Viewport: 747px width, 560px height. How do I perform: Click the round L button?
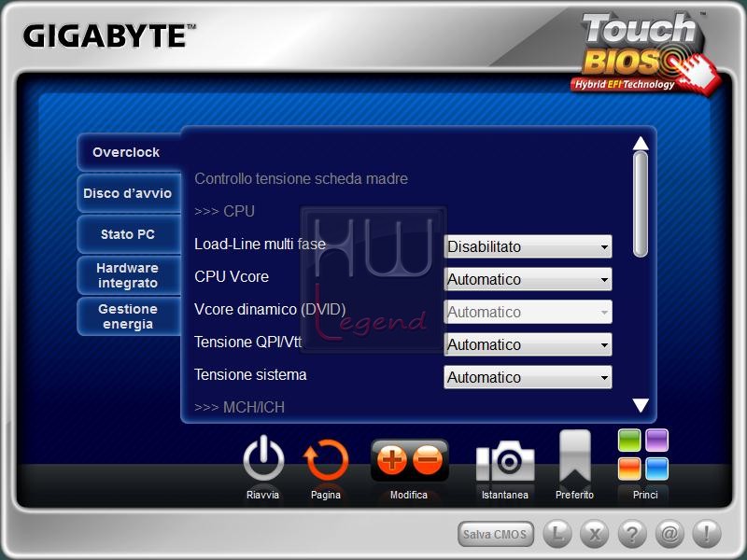pyautogui.click(x=557, y=534)
